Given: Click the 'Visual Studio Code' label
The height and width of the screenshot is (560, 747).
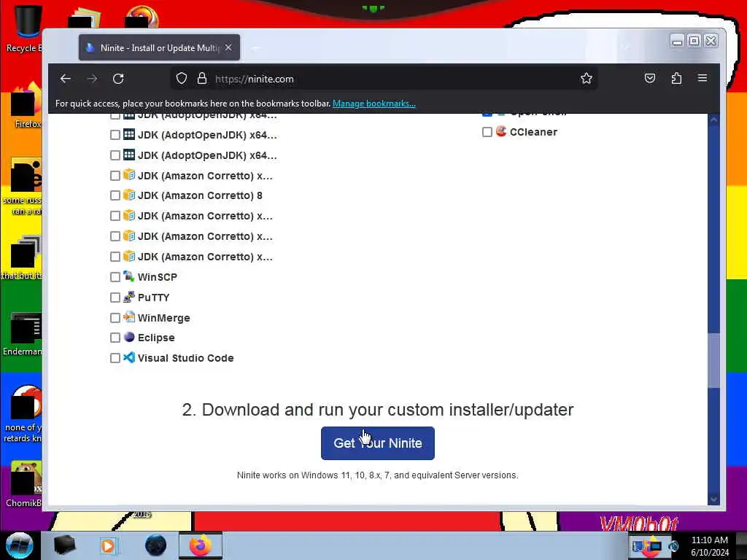Looking at the screenshot, I should 186,358.
